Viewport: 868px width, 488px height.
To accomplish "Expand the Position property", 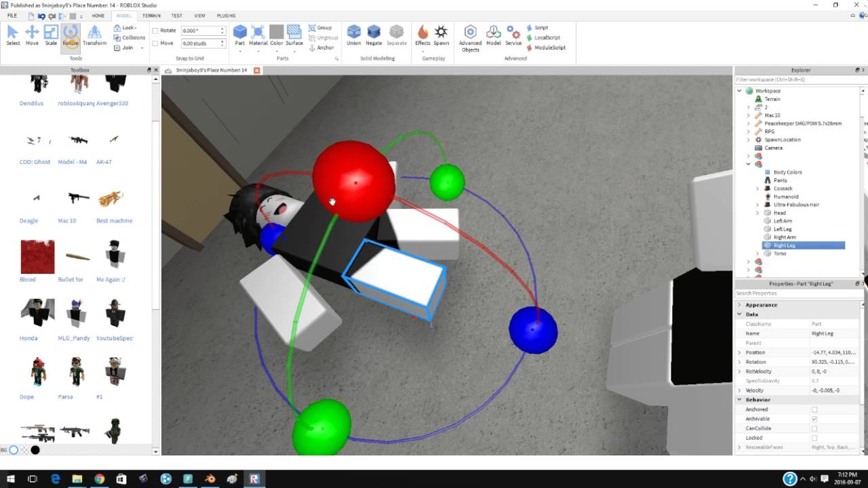I will tap(740, 352).
